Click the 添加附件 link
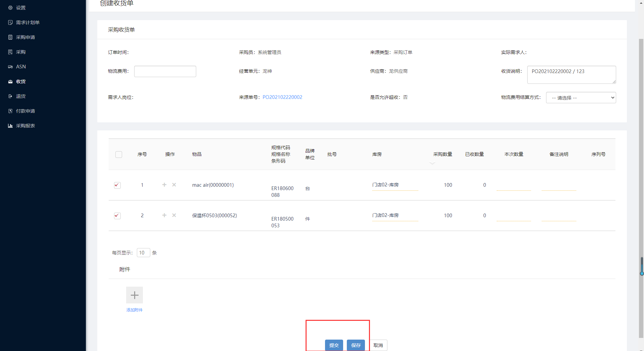This screenshot has width=644, height=351. tap(135, 310)
